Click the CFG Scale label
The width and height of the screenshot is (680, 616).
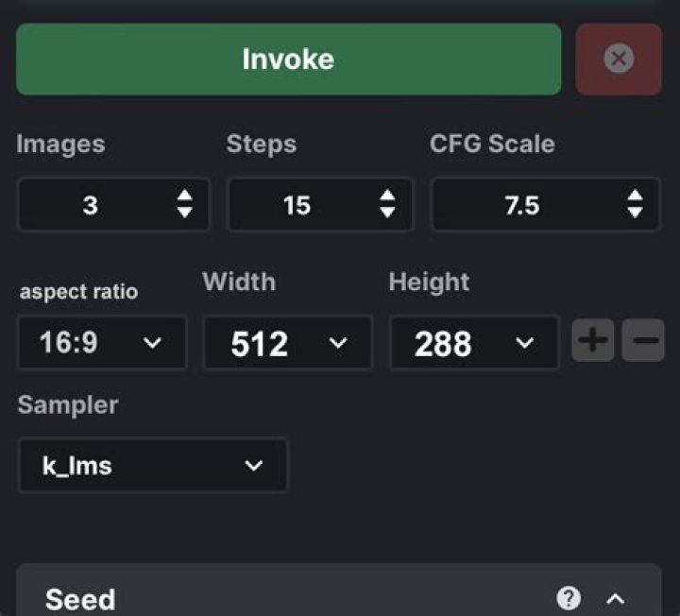tap(492, 144)
